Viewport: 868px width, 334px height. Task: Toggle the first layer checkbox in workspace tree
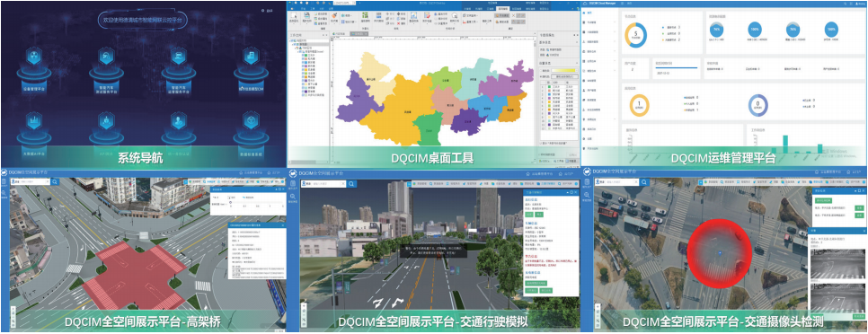pos(304,56)
